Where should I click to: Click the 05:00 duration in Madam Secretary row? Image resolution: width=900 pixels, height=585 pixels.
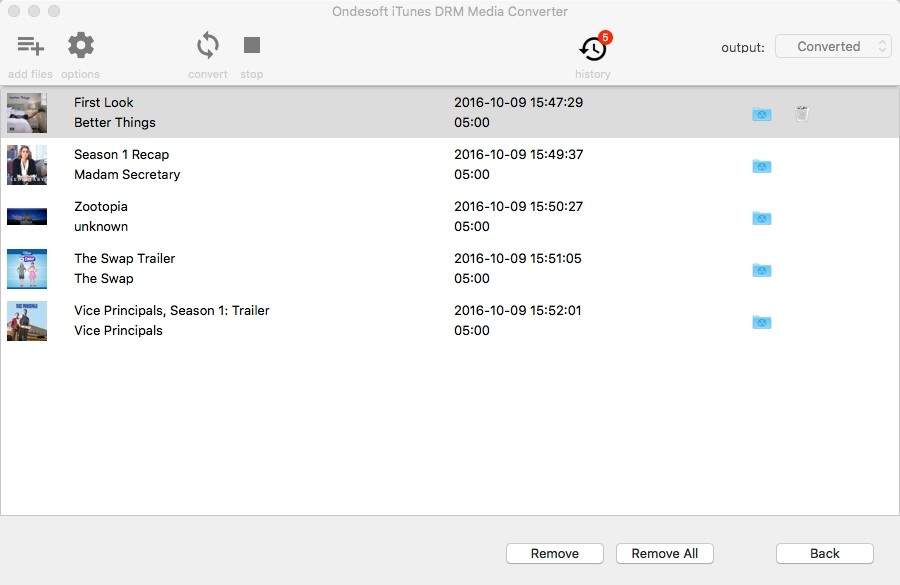(472, 175)
